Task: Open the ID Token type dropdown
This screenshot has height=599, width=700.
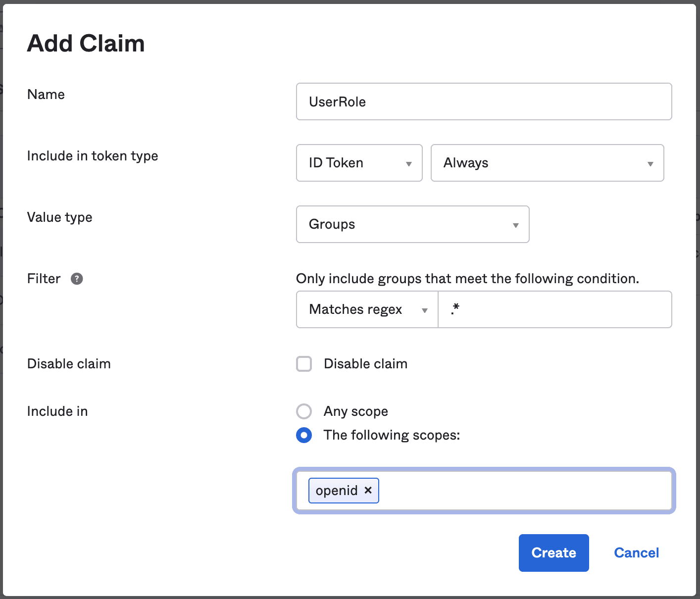Action: (359, 163)
